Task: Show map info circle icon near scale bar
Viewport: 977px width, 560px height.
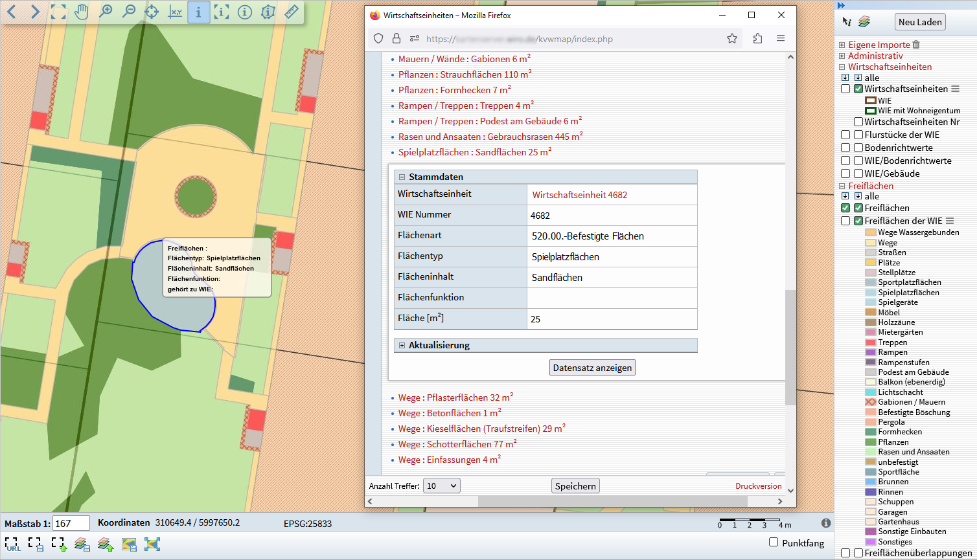Action: click(x=826, y=523)
